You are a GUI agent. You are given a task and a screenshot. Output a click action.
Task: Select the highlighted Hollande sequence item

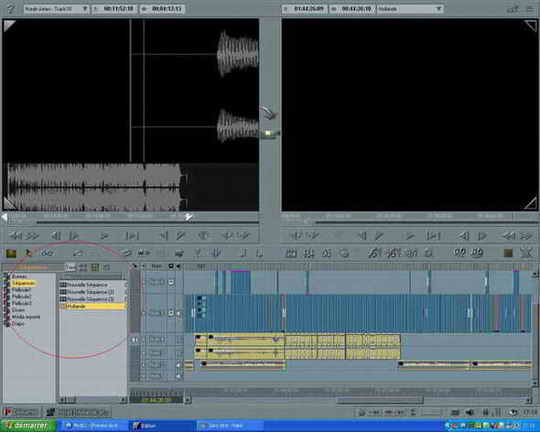click(93, 306)
